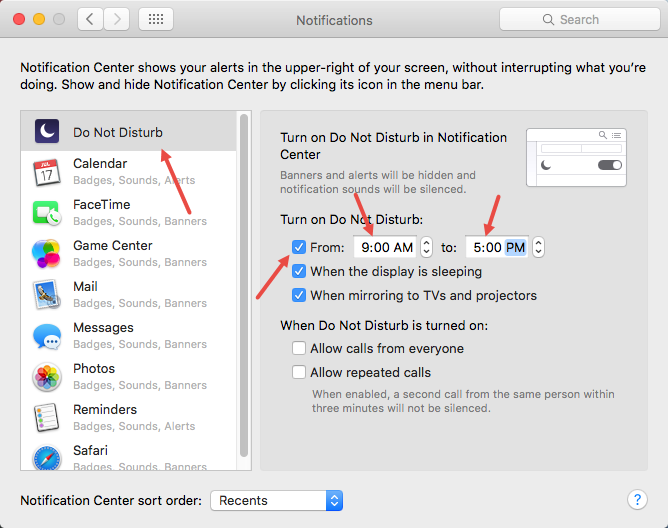Select Game Center in the sidebar list

pyautogui.click(x=128, y=254)
